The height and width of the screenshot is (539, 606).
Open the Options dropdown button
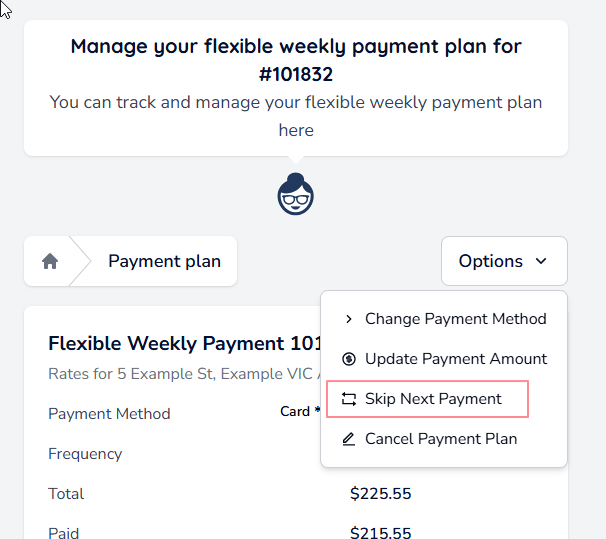pos(503,261)
